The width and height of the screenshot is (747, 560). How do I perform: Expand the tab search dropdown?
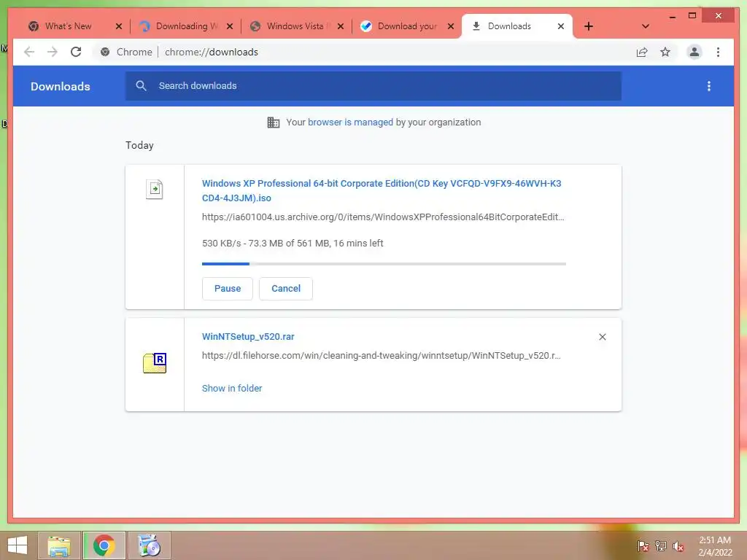pyautogui.click(x=646, y=26)
